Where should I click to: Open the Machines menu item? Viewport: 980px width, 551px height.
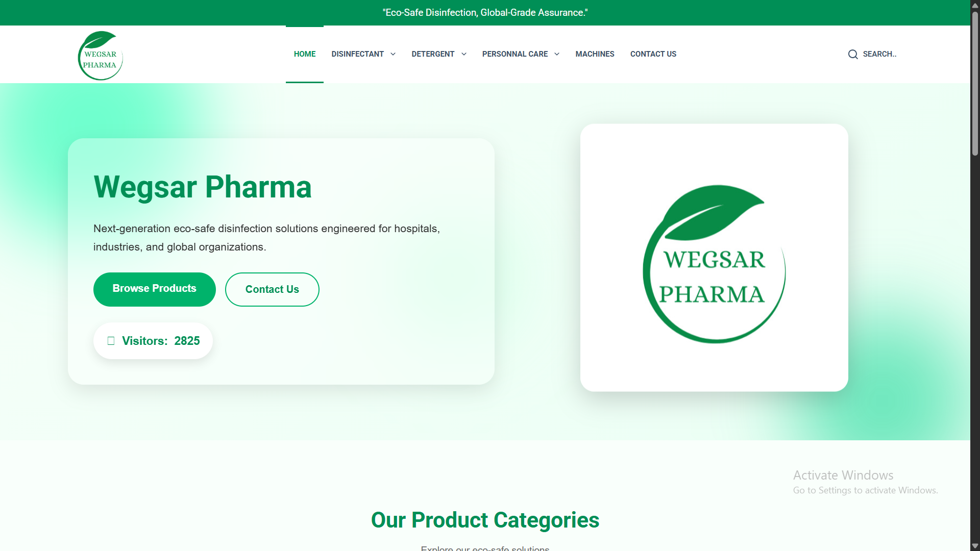point(595,54)
